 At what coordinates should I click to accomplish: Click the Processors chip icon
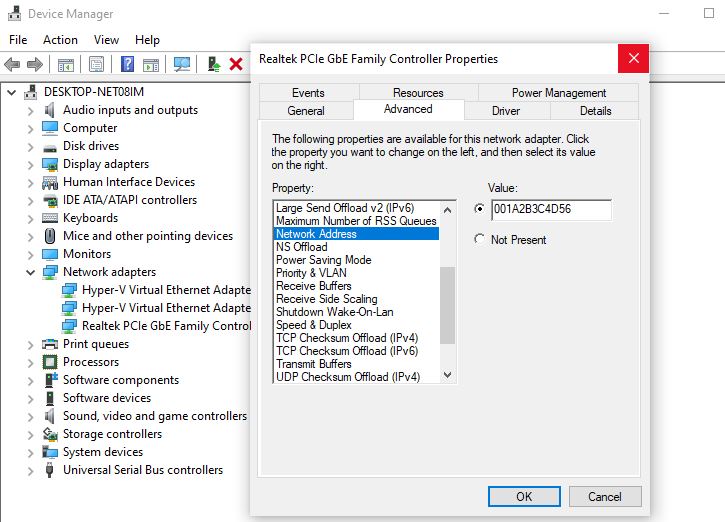(x=49, y=362)
